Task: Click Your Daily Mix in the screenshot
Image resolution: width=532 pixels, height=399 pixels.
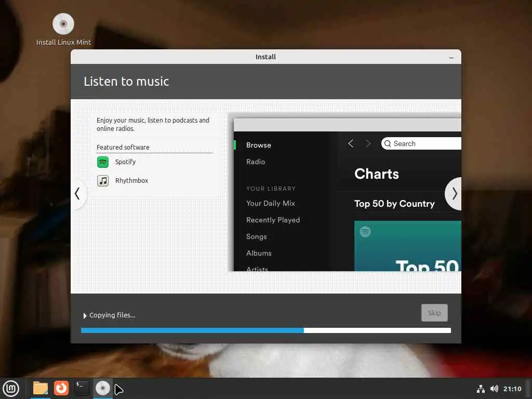Action: pos(270,203)
